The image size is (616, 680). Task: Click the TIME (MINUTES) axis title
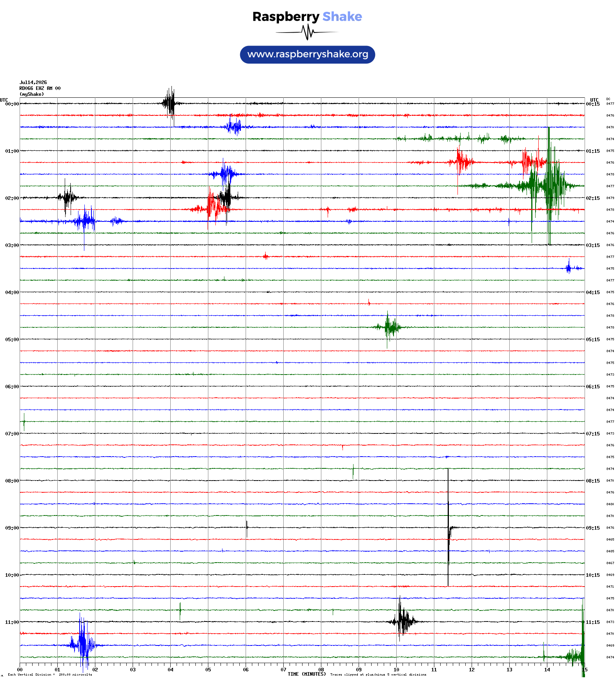tap(307, 674)
